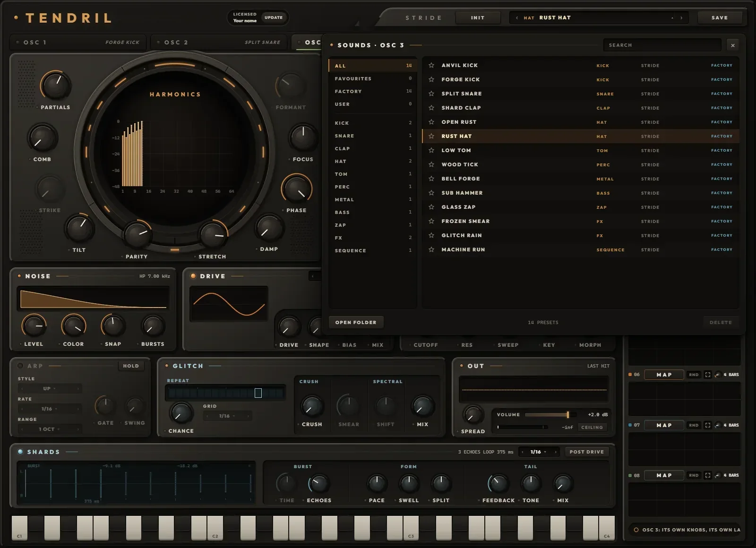
Task: Enable the Arp section power toggle
Action: (x=20, y=366)
